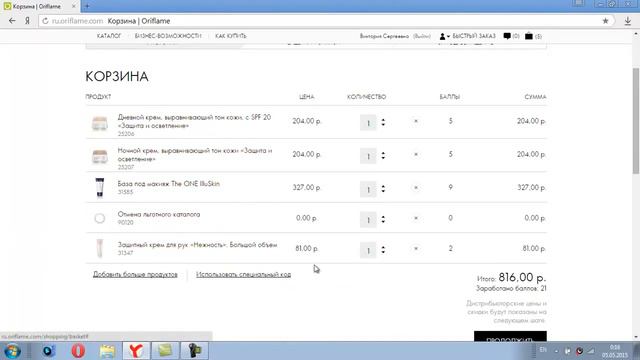Remove Дневной крем item with its × icon
Viewport: 640px width, 360px height.
pyautogui.click(x=416, y=121)
